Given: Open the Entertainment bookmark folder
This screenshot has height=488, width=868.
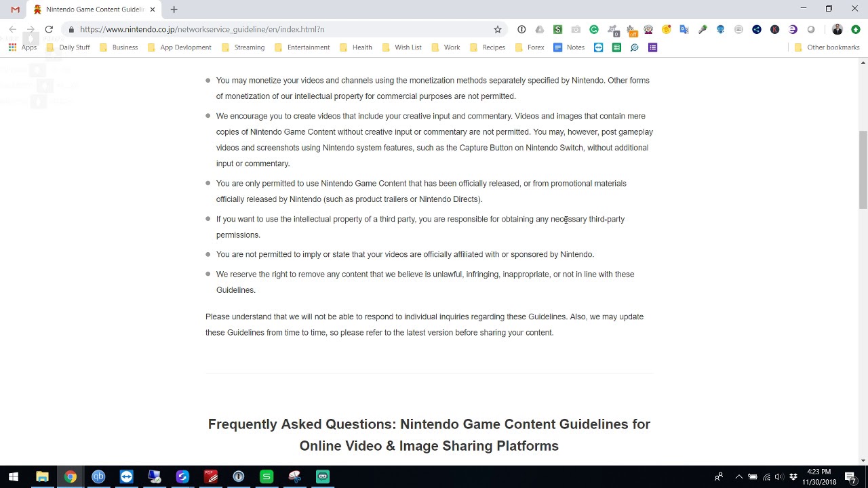Looking at the screenshot, I should coord(302,47).
